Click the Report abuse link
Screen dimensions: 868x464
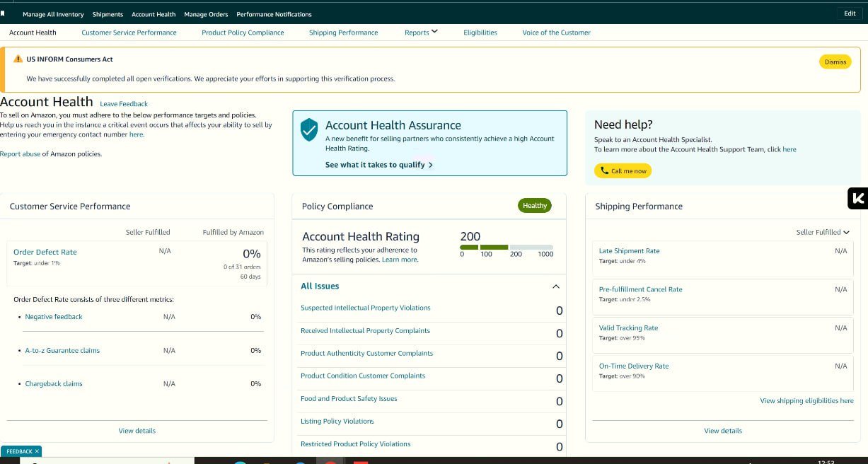click(x=21, y=153)
